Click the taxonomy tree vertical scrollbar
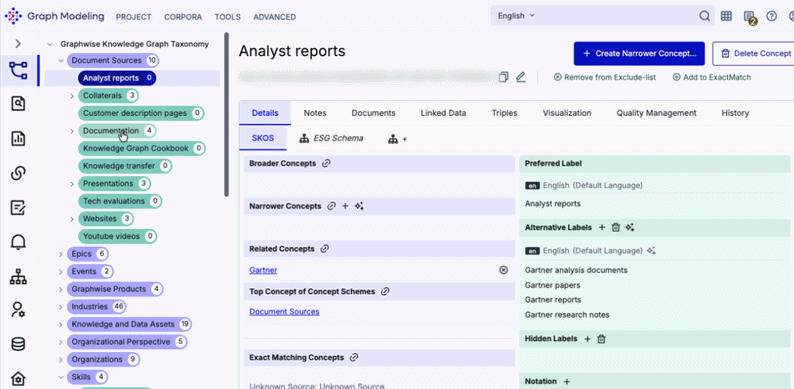Screen dimensions: 794x389 (x=226, y=114)
